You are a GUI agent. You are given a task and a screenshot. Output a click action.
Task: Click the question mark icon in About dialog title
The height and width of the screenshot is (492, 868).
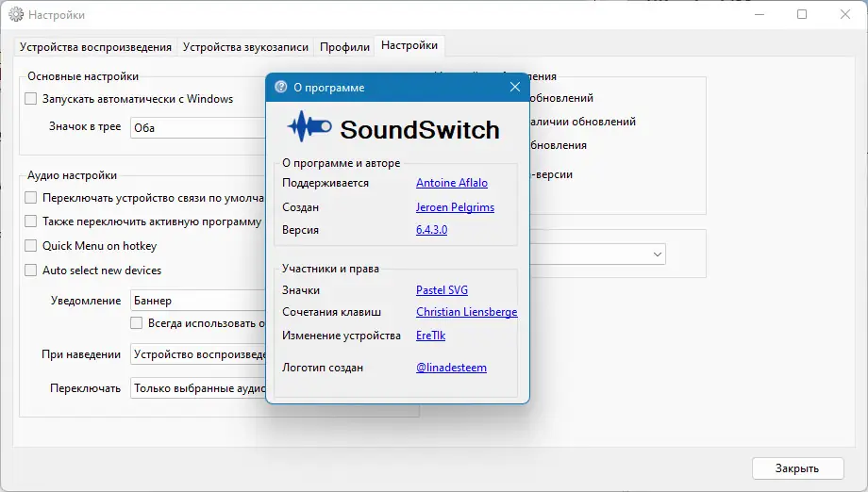(280, 87)
